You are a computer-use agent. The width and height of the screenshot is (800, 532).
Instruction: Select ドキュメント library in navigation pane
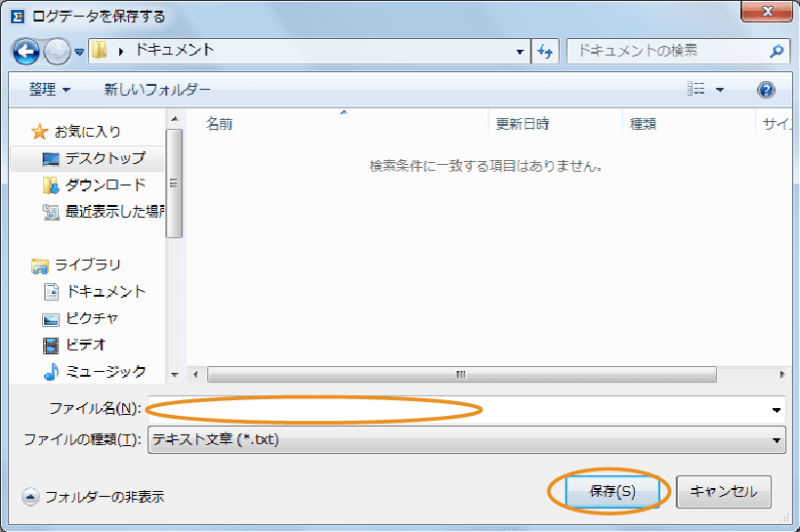click(106, 291)
